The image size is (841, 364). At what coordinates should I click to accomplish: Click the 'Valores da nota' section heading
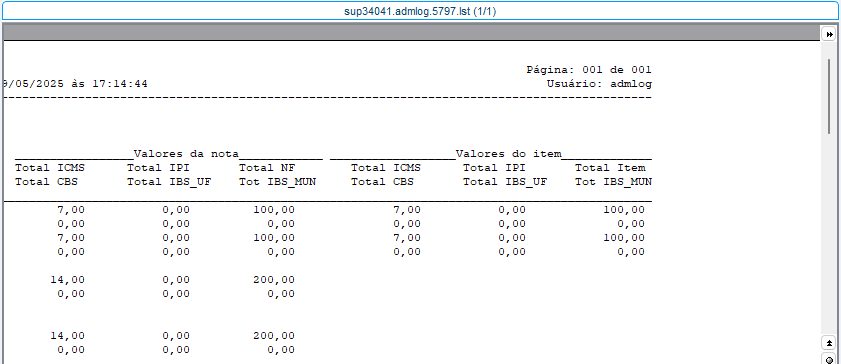tap(186, 154)
